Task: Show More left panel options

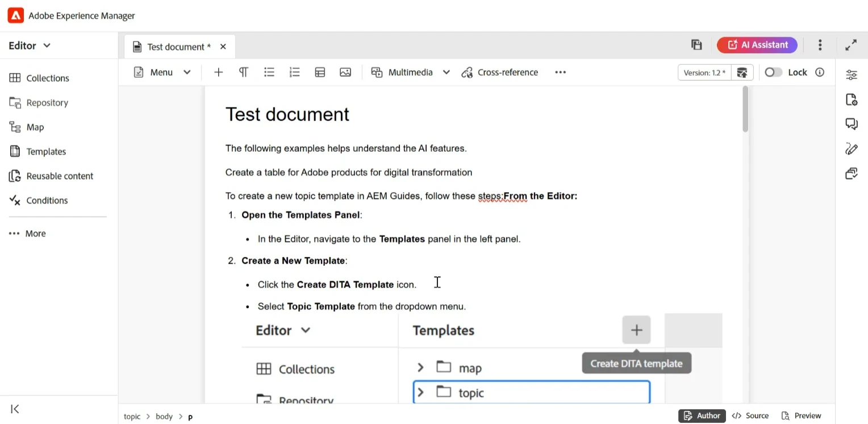Action: point(27,233)
